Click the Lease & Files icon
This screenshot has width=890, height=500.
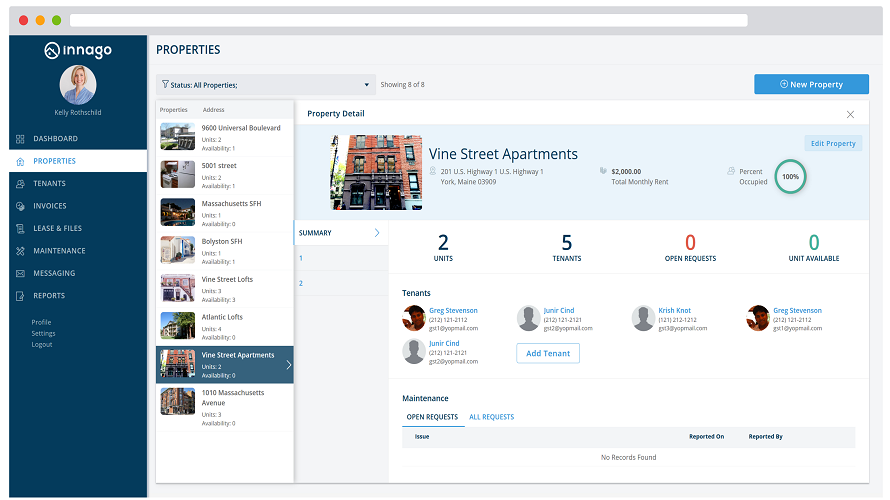point(21,229)
